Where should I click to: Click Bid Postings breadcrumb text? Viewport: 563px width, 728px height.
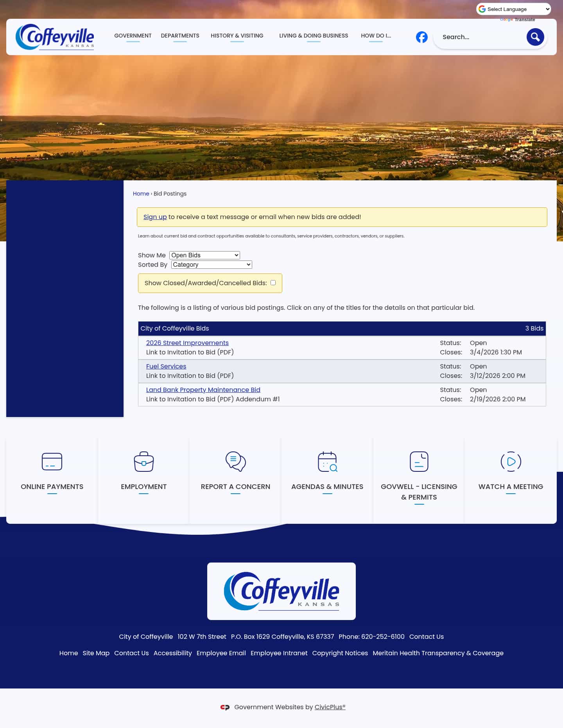(170, 194)
